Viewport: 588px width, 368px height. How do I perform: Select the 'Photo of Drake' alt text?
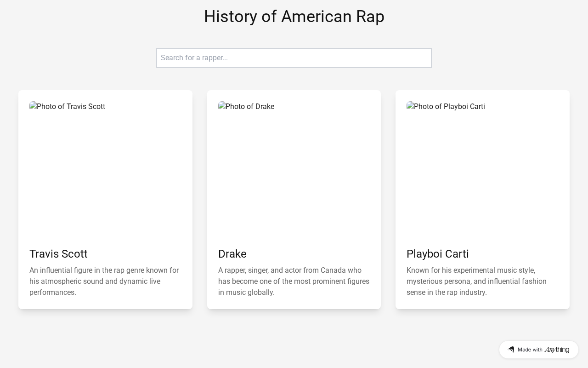click(250, 107)
